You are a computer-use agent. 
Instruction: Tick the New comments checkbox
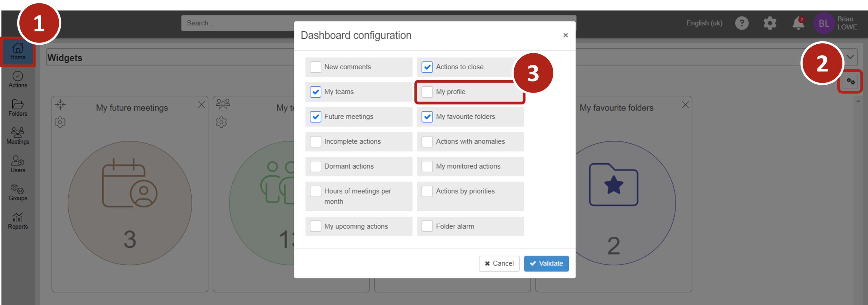[315, 67]
